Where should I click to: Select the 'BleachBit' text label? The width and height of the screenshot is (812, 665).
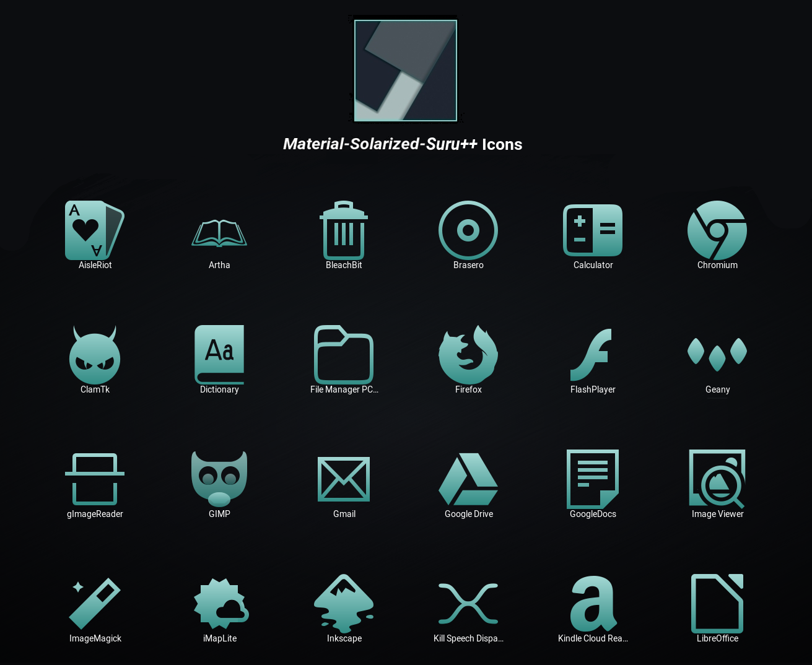click(x=344, y=265)
